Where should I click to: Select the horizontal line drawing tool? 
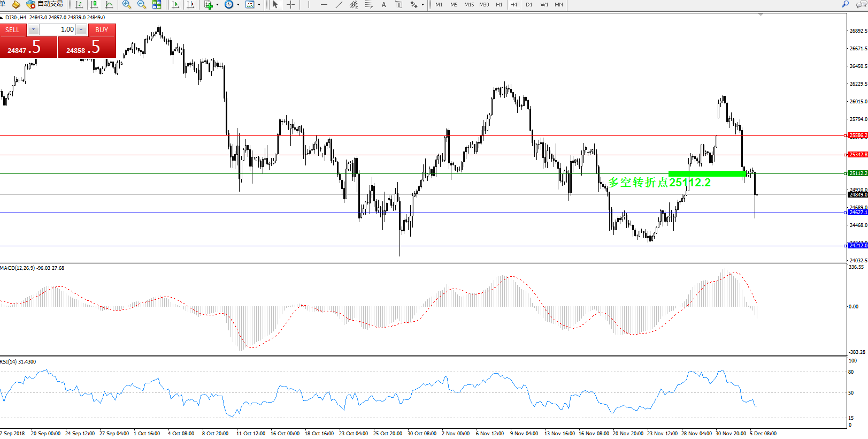tap(324, 4)
